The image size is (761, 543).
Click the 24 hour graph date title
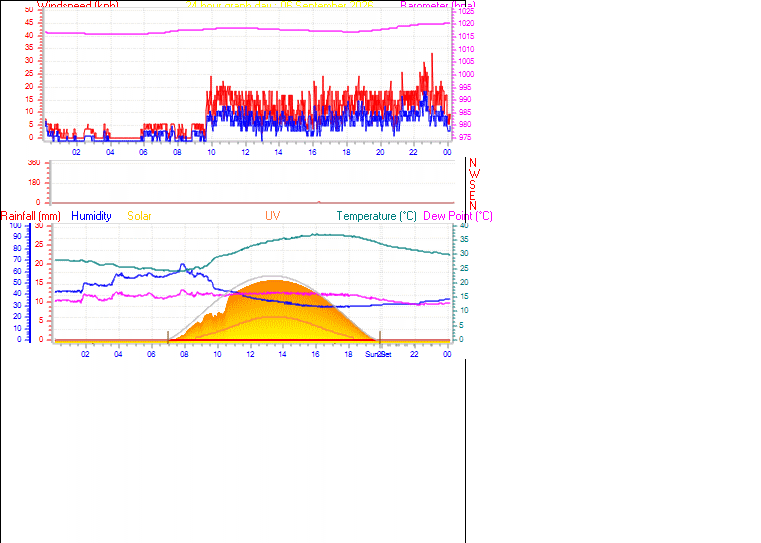tap(280, 5)
